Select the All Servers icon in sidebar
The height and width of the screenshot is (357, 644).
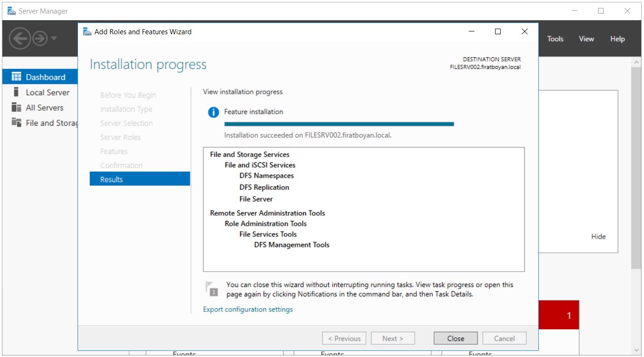coord(16,107)
